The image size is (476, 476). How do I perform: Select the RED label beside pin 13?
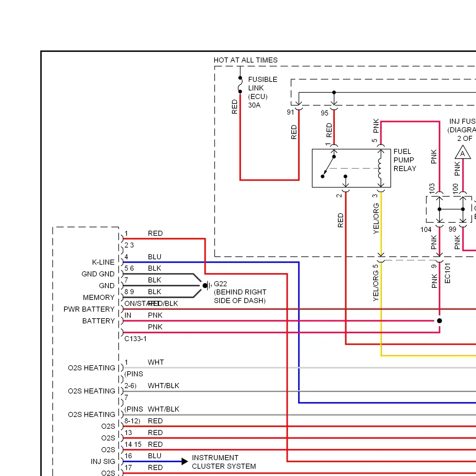(155, 433)
